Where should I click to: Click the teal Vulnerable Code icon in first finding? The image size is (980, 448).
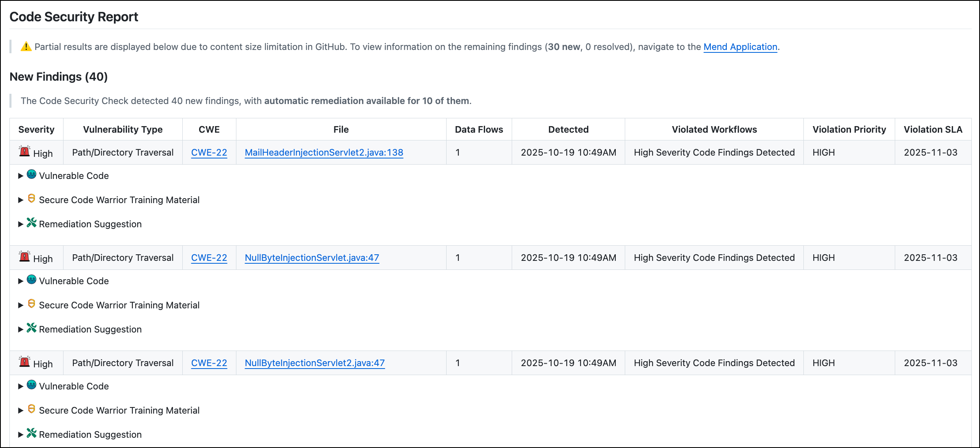pyautogui.click(x=32, y=174)
